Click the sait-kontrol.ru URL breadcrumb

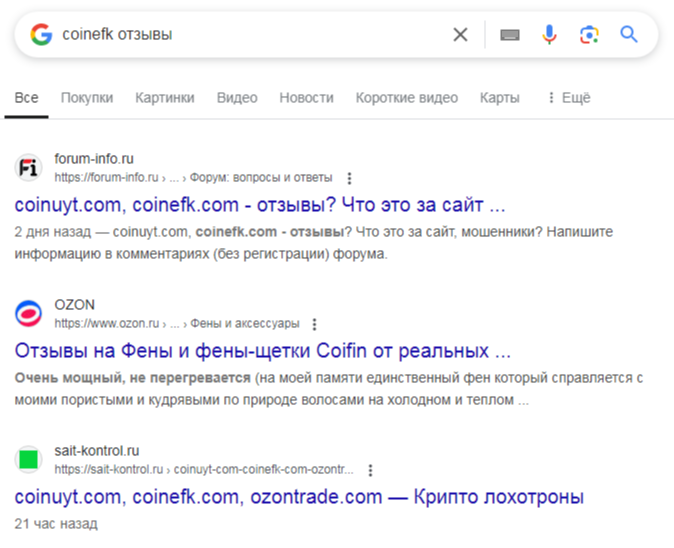204,469
